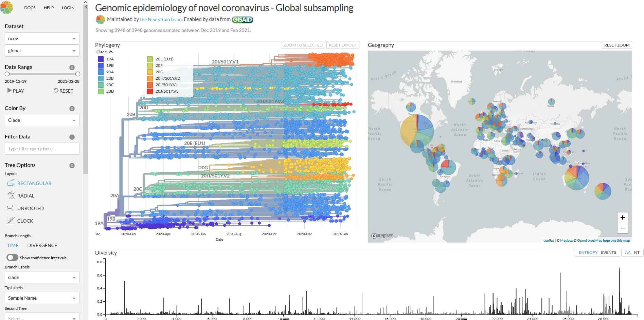The width and height of the screenshot is (644, 320).
Task: Click the Tree Options info icon
Action: [x=72, y=166]
